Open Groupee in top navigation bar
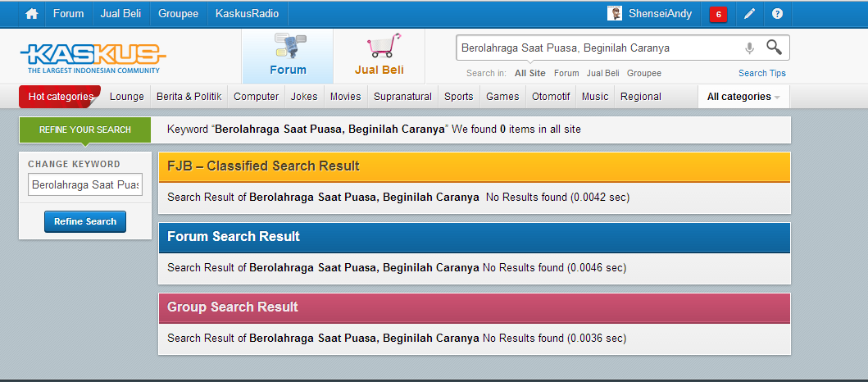The image size is (868, 382). point(178,14)
